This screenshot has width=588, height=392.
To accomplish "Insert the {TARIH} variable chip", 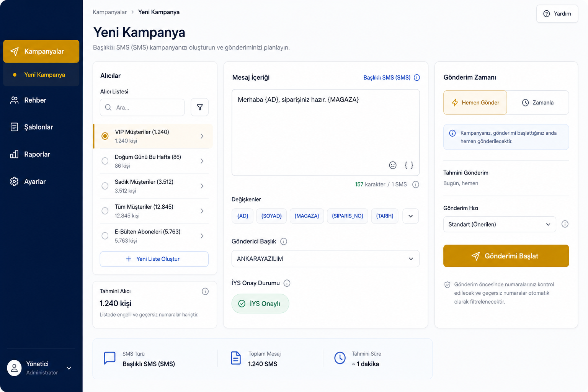I will click(385, 216).
